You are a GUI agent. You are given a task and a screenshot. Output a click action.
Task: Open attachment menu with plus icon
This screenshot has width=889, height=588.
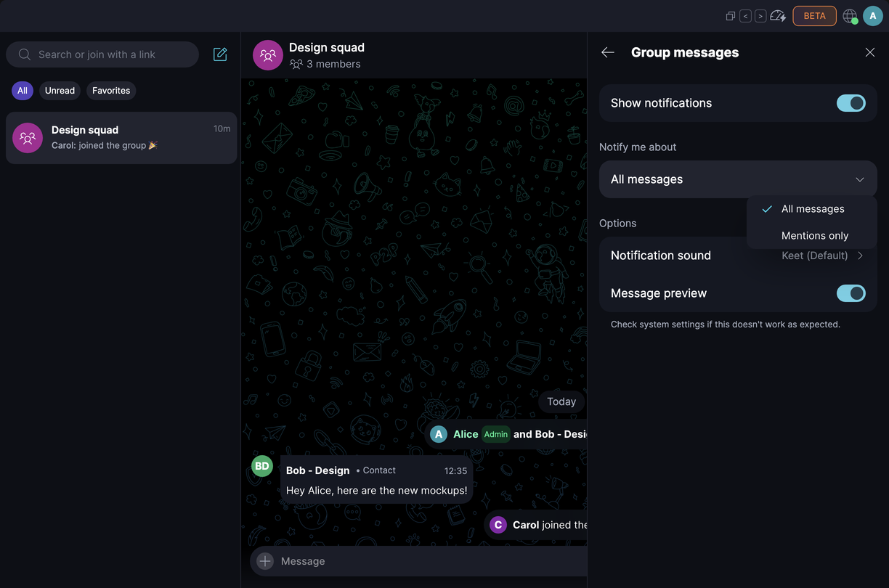point(265,561)
